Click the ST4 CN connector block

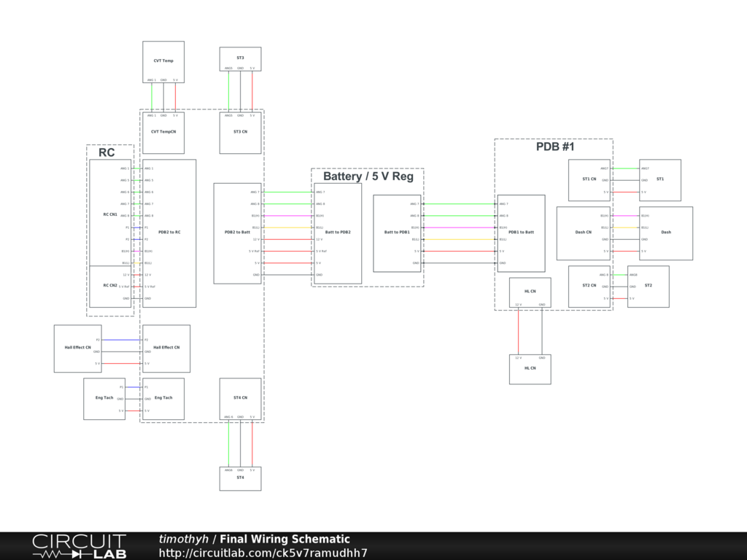pyautogui.click(x=240, y=397)
